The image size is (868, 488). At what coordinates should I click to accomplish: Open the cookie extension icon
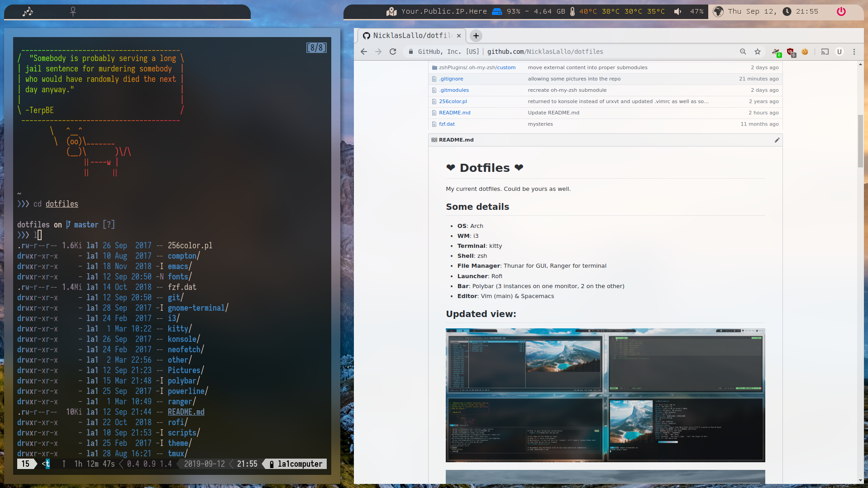tap(805, 52)
